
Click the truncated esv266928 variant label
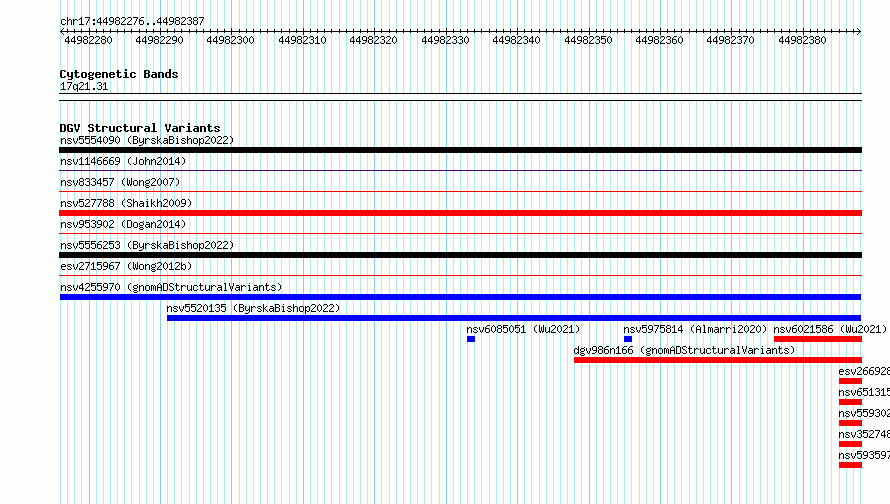[x=864, y=371]
